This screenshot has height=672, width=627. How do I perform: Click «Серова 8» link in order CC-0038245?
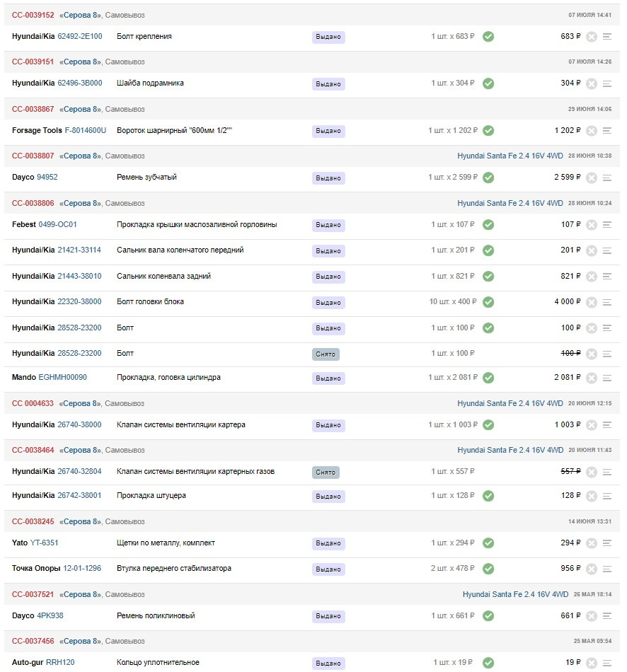tap(80, 521)
